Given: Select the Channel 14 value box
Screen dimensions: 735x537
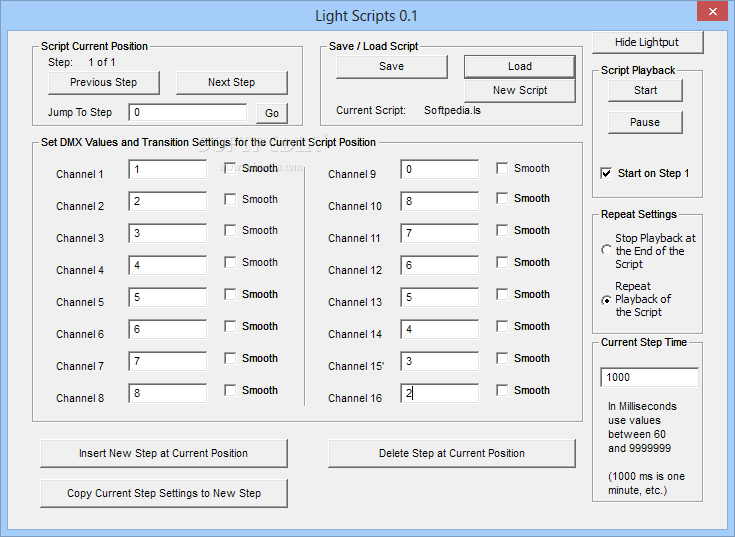Looking at the screenshot, I should click(x=440, y=329).
